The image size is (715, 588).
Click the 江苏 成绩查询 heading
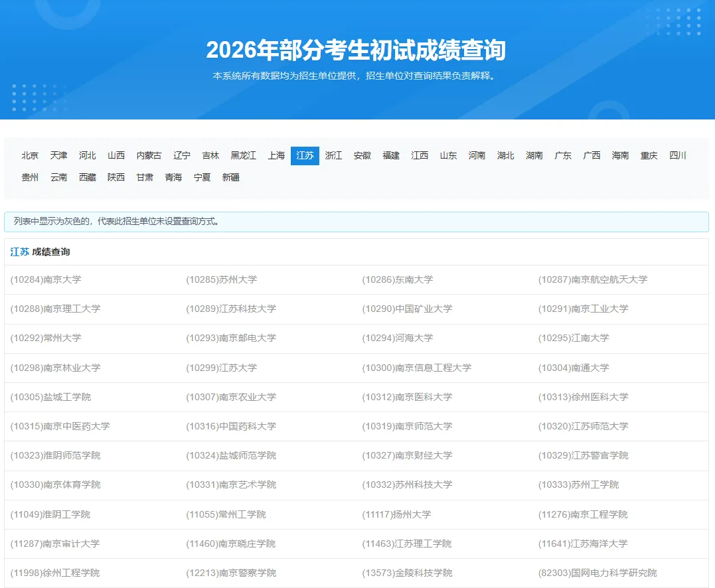coord(40,252)
